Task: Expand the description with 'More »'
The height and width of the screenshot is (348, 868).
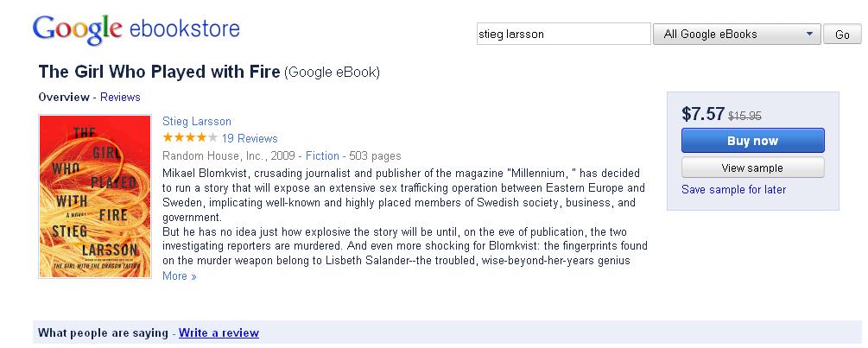Action: coord(180,276)
